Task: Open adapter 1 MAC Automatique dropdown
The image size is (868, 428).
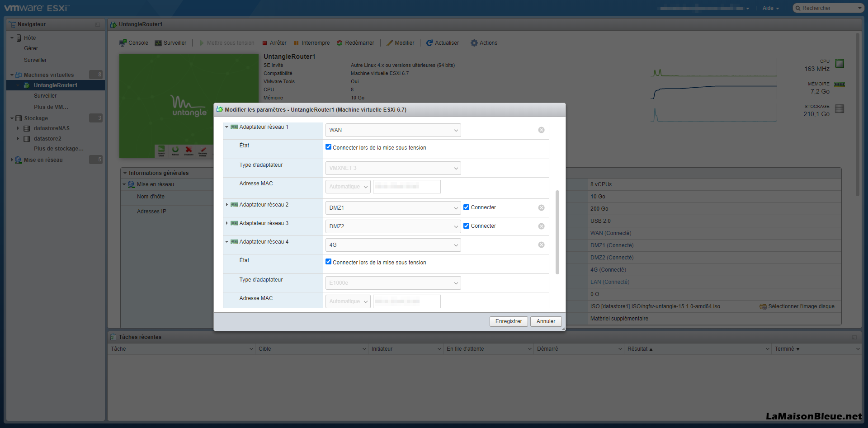Action: pyautogui.click(x=348, y=187)
